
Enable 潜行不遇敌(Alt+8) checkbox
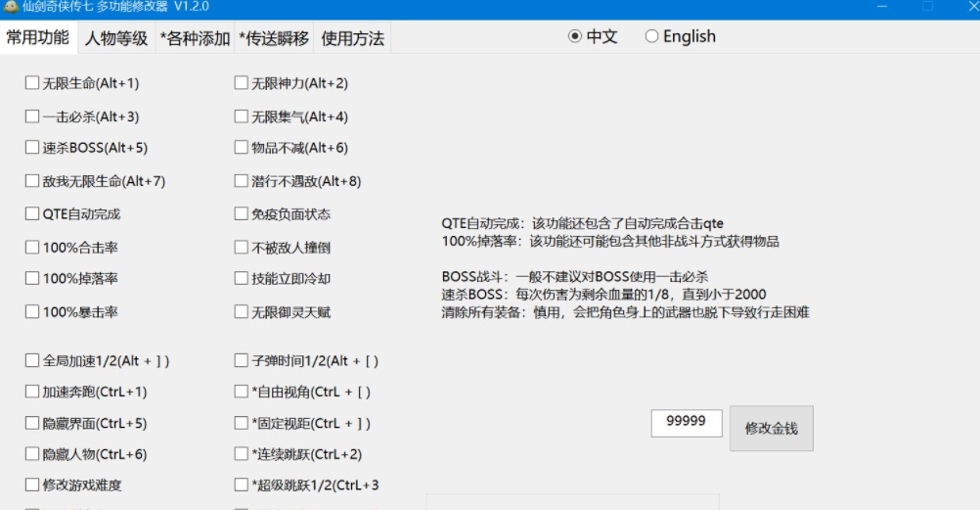click(x=241, y=181)
